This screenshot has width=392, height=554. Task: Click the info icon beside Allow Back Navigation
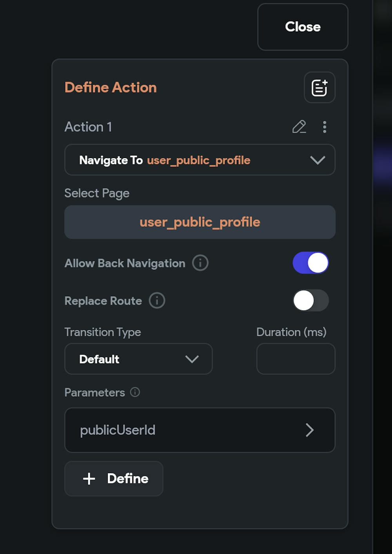(x=200, y=263)
